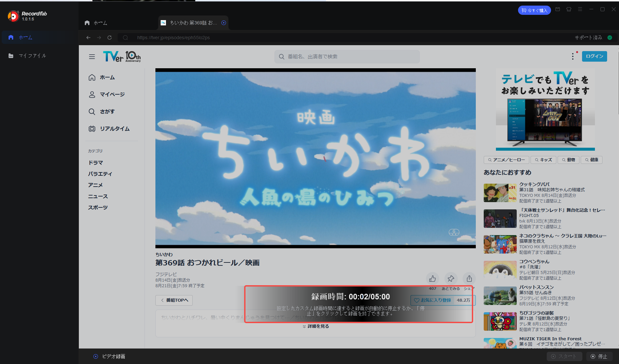Select the ニュース category
This screenshot has width=619, height=364.
[x=98, y=196]
